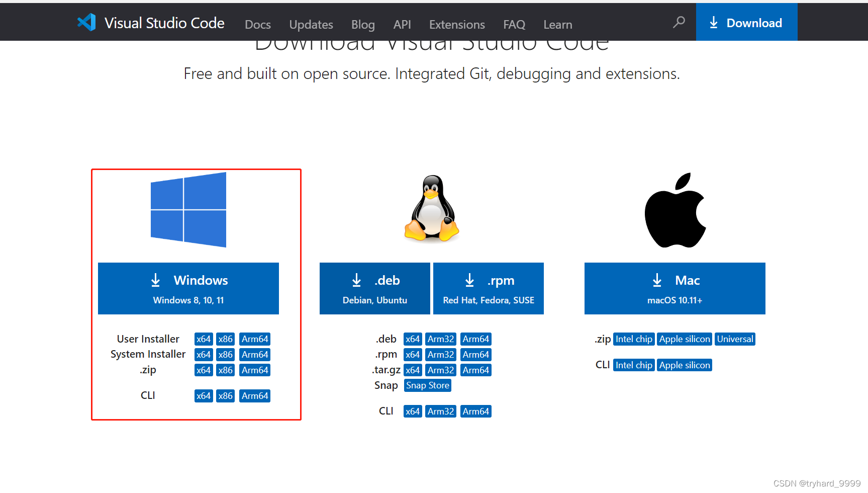Select x64 for Windows User Installer
The width and height of the screenshot is (868, 493).
click(x=204, y=339)
